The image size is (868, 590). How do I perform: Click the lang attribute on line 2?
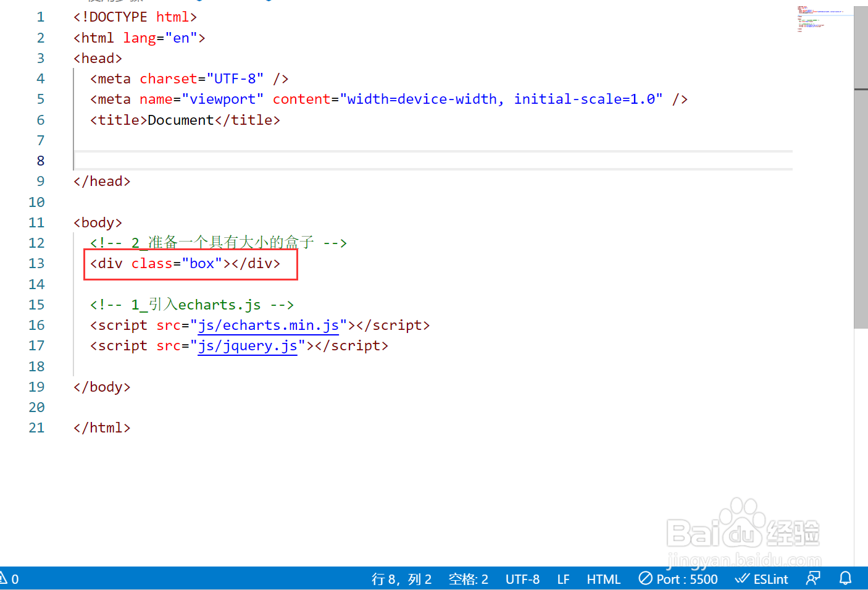click(140, 38)
